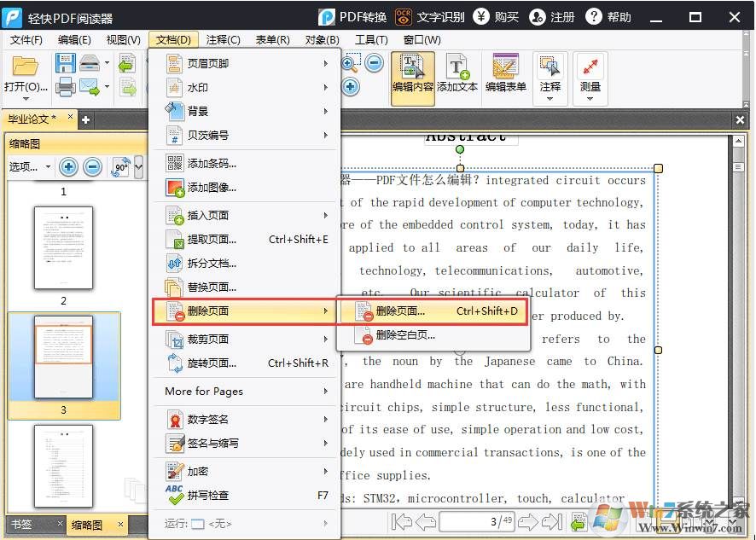
Task: Click the PDF转换 button in title bar
Action: pos(352,17)
